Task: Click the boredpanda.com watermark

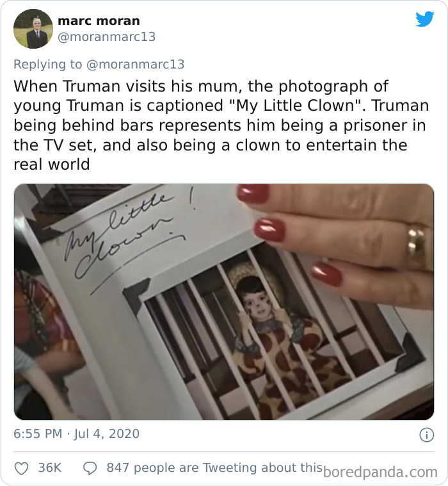Action: tap(380, 473)
